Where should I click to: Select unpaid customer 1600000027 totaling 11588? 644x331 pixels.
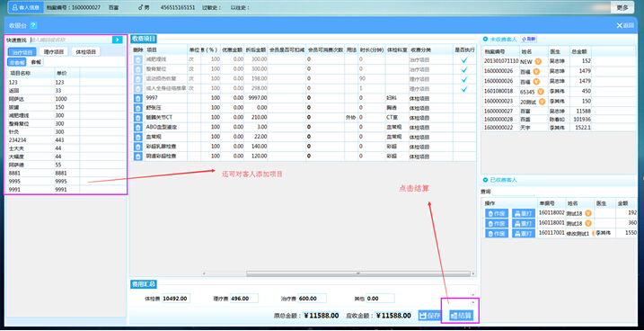pos(559,111)
